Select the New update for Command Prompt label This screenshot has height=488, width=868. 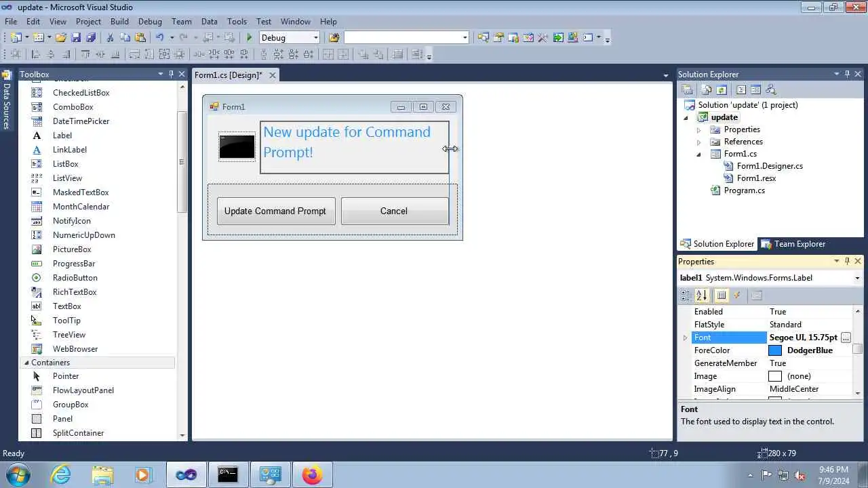(x=354, y=147)
